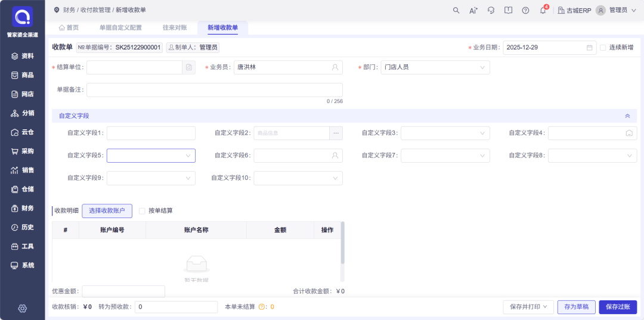Click the 单据备注 input field
The image size is (644, 320).
pyautogui.click(x=215, y=90)
